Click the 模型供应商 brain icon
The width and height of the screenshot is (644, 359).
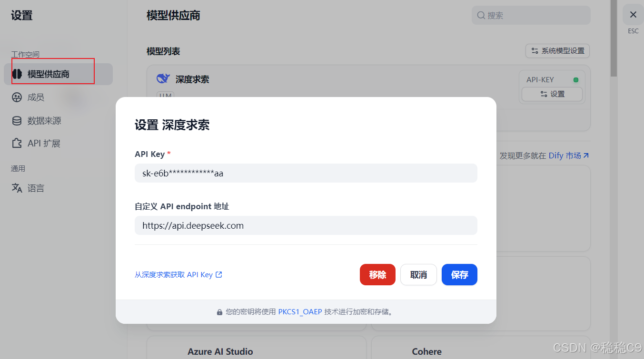tap(17, 74)
